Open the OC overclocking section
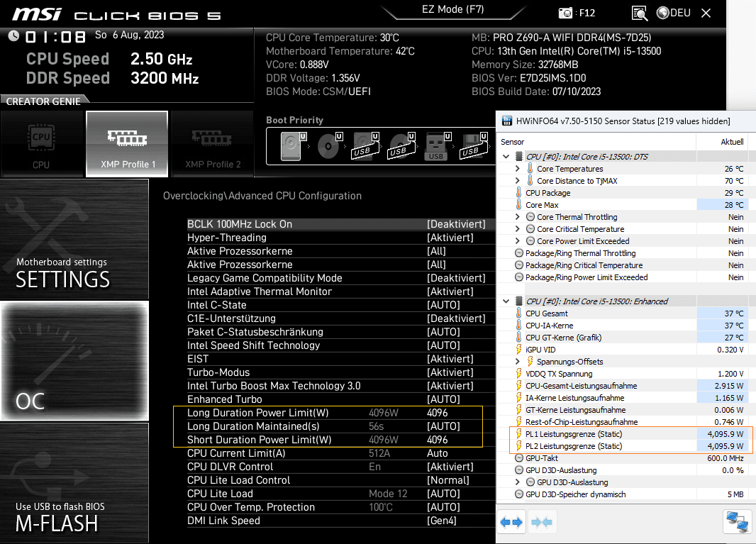The image size is (756, 544). 74,361
